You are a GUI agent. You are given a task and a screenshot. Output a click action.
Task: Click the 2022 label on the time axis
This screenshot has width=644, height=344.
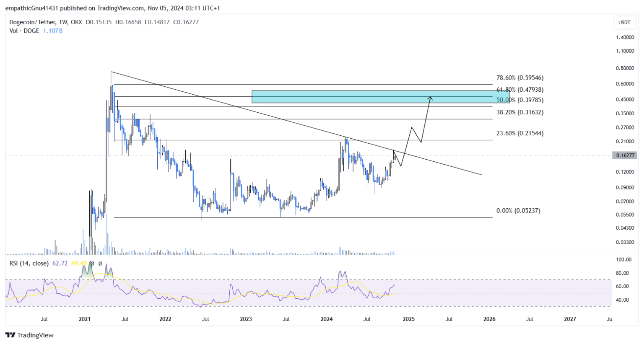coord(165,319)
